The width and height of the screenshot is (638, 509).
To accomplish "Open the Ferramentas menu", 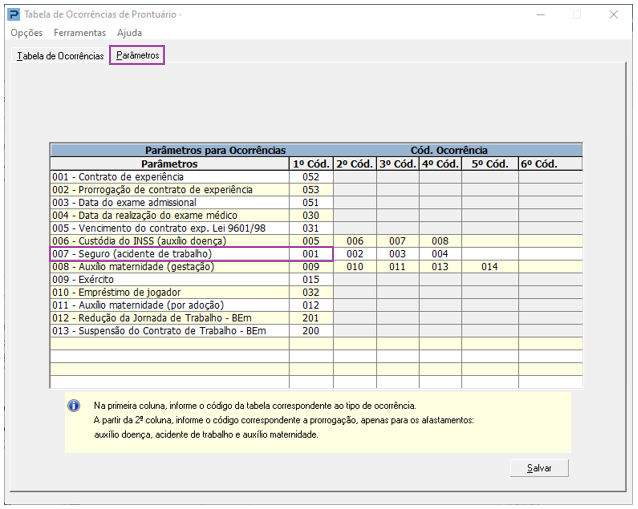I will [79, 33].
